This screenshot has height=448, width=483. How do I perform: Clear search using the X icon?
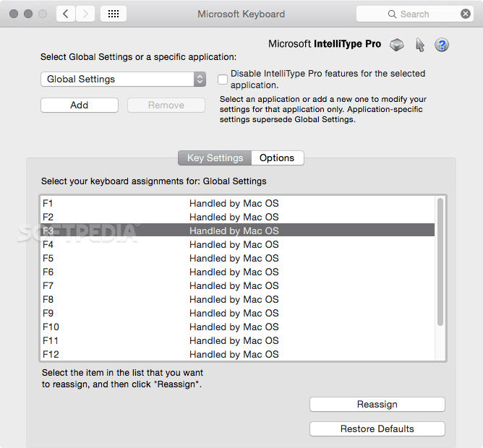tap(466, 14)
